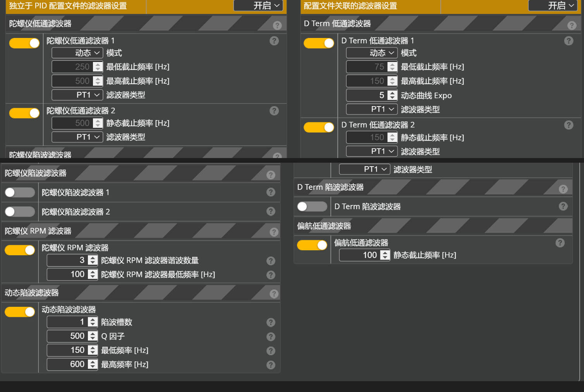Viewport: 584px width, 392px height.
Task: Open help for D Term 低通滤波器 1
Action: pos(569,41)
